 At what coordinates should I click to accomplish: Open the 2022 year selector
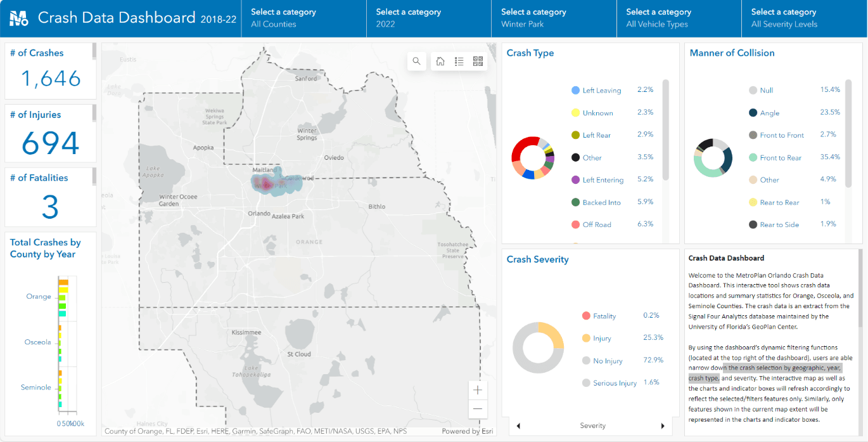click(x=429, y=18)
